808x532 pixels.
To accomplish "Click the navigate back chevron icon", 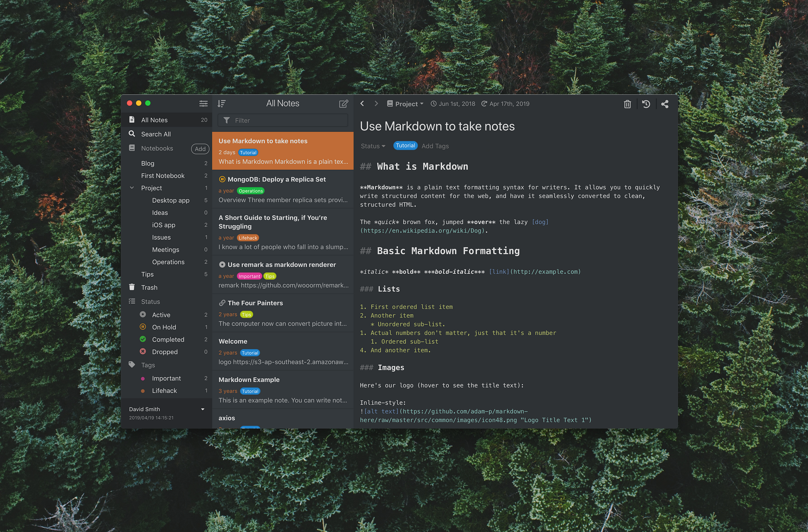I will (x=363, y=105).
